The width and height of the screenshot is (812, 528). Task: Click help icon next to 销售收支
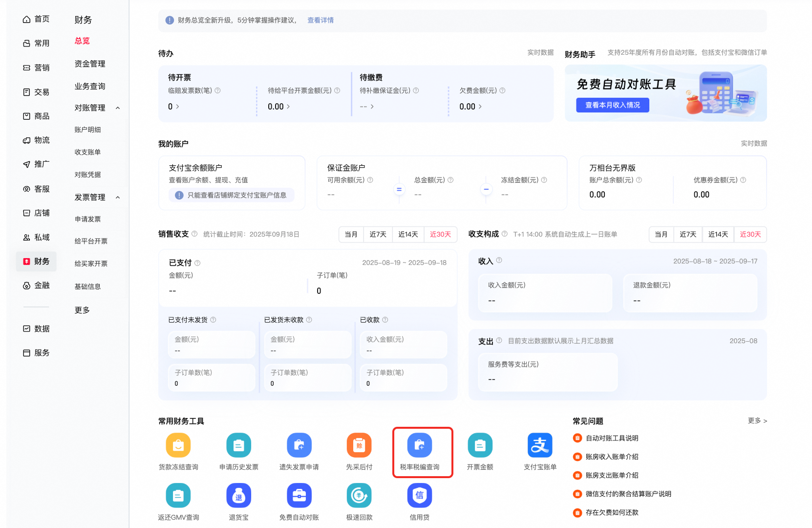(x=194, y=234)
